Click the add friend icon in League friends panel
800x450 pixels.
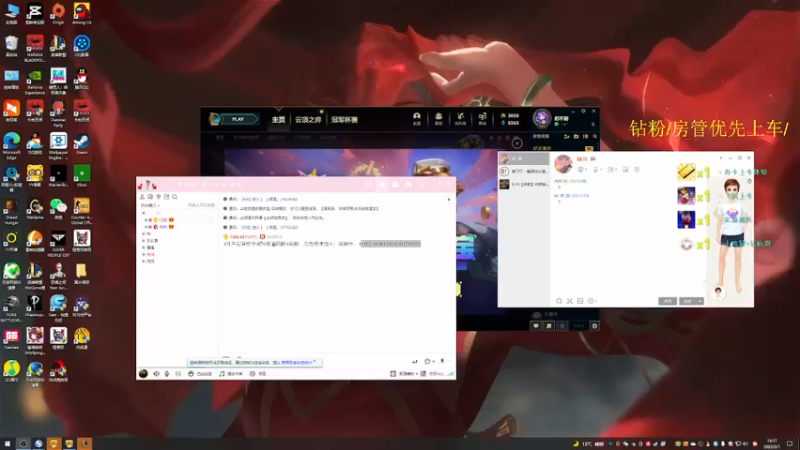point(566,137)
